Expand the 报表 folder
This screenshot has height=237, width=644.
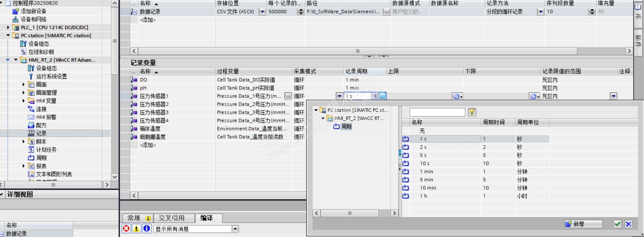24,166
